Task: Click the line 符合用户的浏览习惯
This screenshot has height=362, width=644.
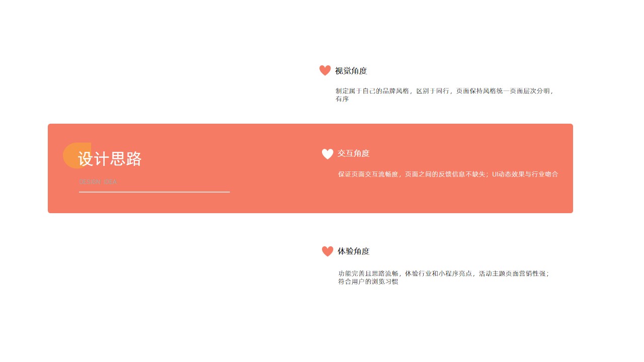Action: [368, 282]
